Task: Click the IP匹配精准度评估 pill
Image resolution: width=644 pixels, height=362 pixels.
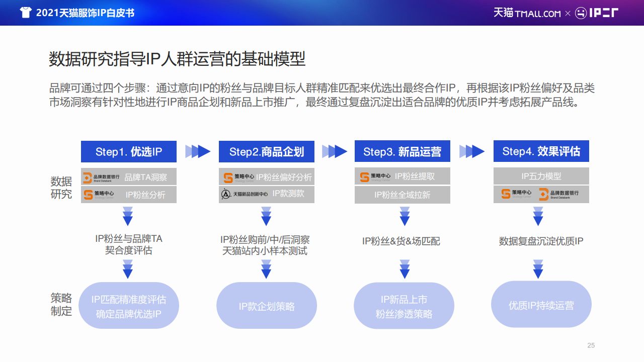Action: click(x=129, y=306)
